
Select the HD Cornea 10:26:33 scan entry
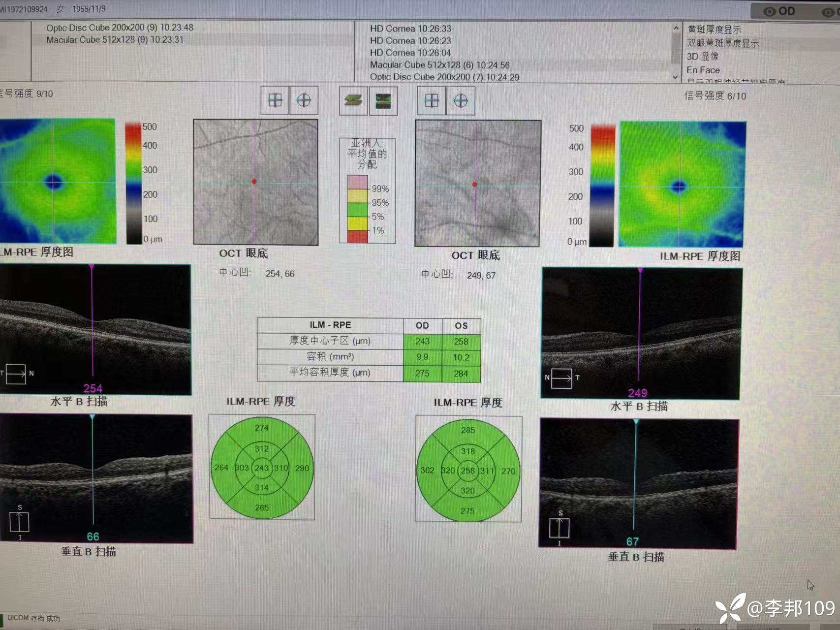pos(410,29)
